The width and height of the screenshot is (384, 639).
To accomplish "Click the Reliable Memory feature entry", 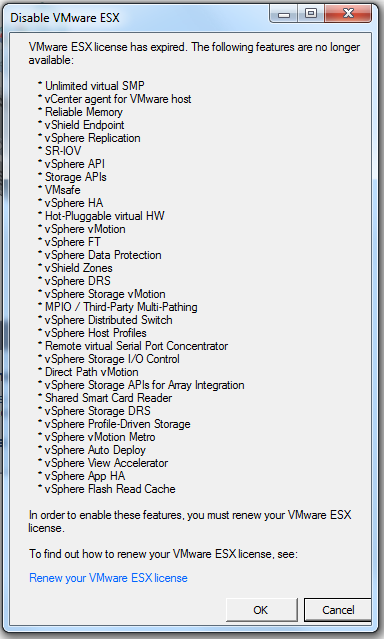I will pos(84,112).
